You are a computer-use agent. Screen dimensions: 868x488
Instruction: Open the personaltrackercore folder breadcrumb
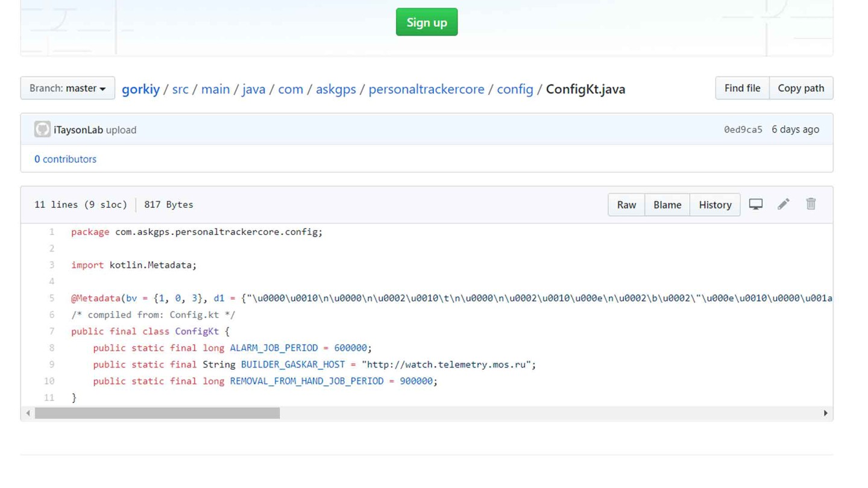(426, 89)
